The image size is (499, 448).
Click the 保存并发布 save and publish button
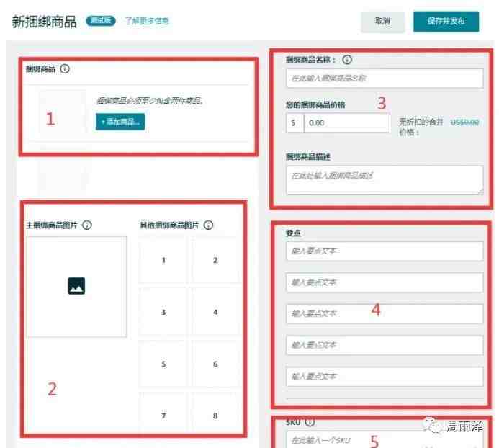tap(446, 22)
